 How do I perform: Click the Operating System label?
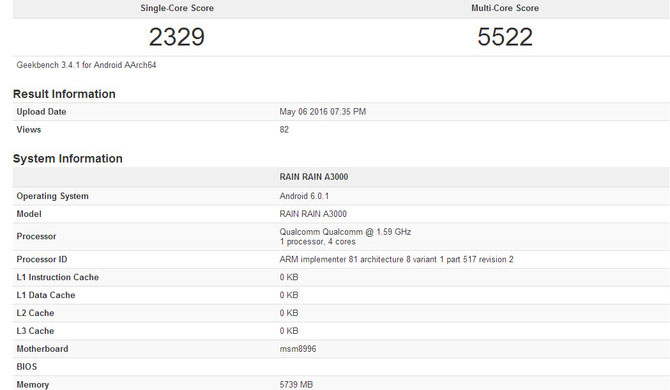click(x=53, y=196)
